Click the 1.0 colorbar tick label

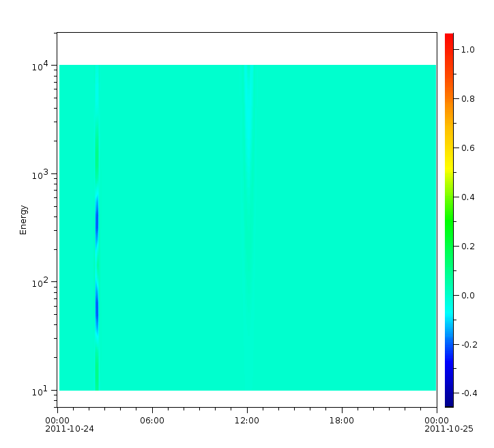tap(467, 50)
